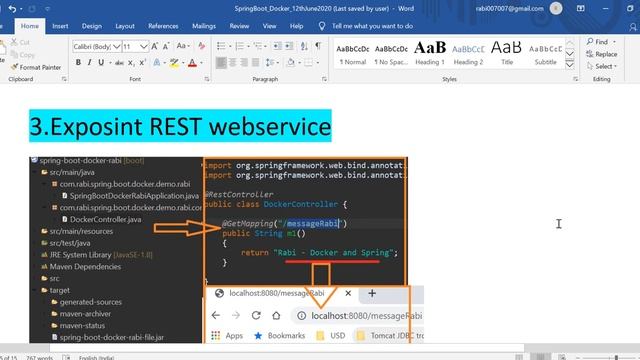Center align text
The width and height of the screenshot is (640, 360).
[x=232, y=62]
